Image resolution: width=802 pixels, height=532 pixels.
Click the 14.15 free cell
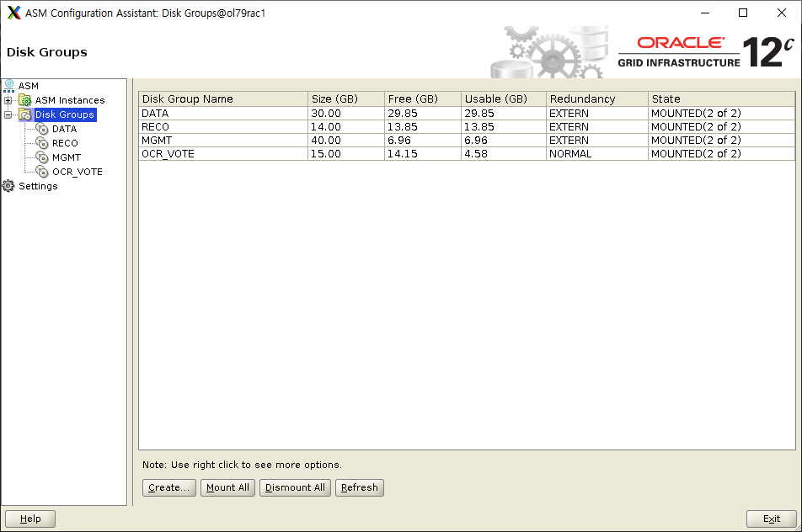tap(423, 153)
